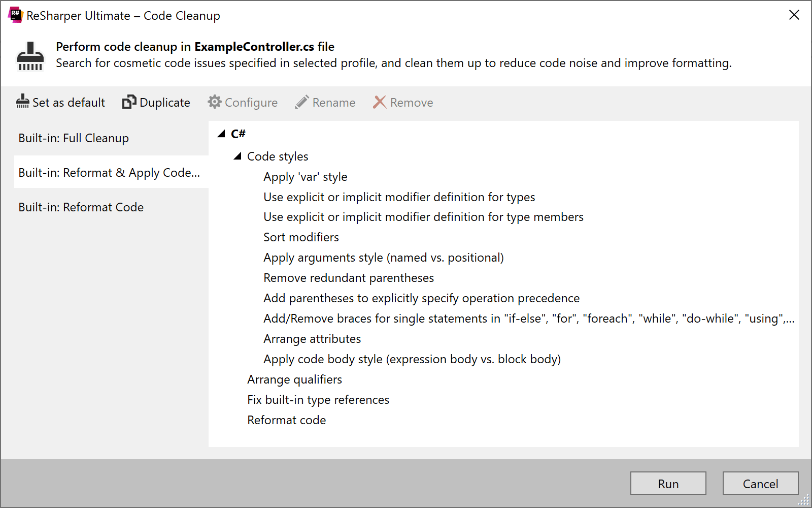The image size is (812, 508).
Task: Select Apply 'var' style item
Action: (x=306, y=177)
